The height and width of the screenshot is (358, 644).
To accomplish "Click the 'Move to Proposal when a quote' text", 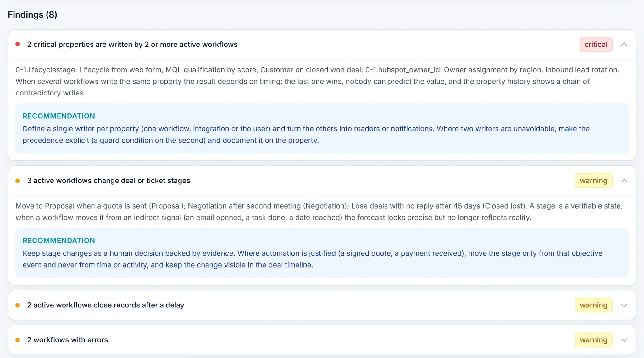I will (319, 212).
